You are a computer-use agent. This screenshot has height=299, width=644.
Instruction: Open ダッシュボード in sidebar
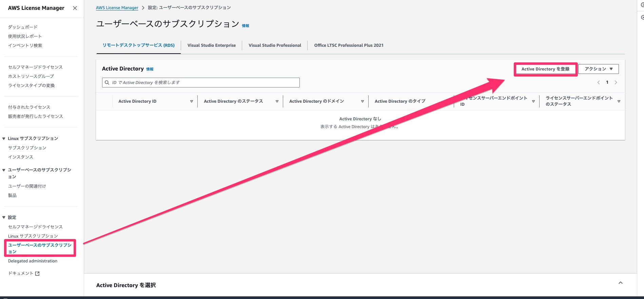(x=23, y=27)
